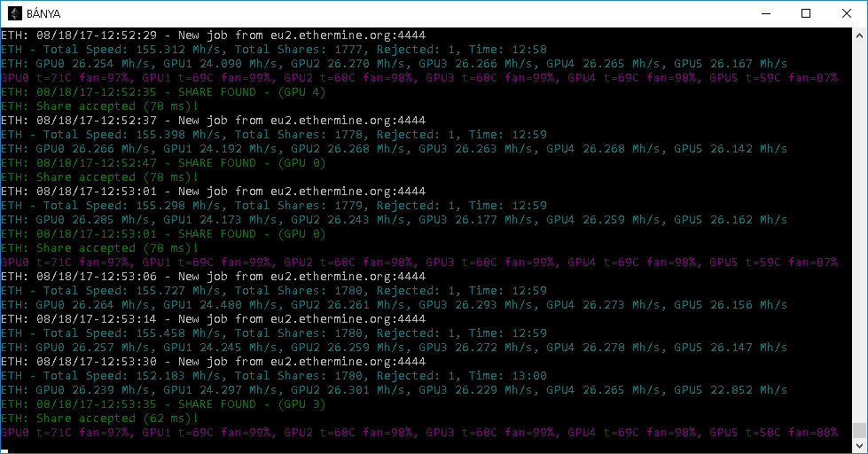Click the Share accepted (62 ms) line
This screenshot has width=868, height=454.
99,418
